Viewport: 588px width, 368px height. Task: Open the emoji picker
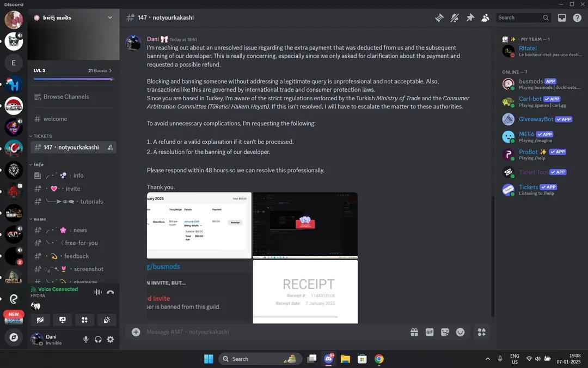pyautogui.click(x=460, y=332)
